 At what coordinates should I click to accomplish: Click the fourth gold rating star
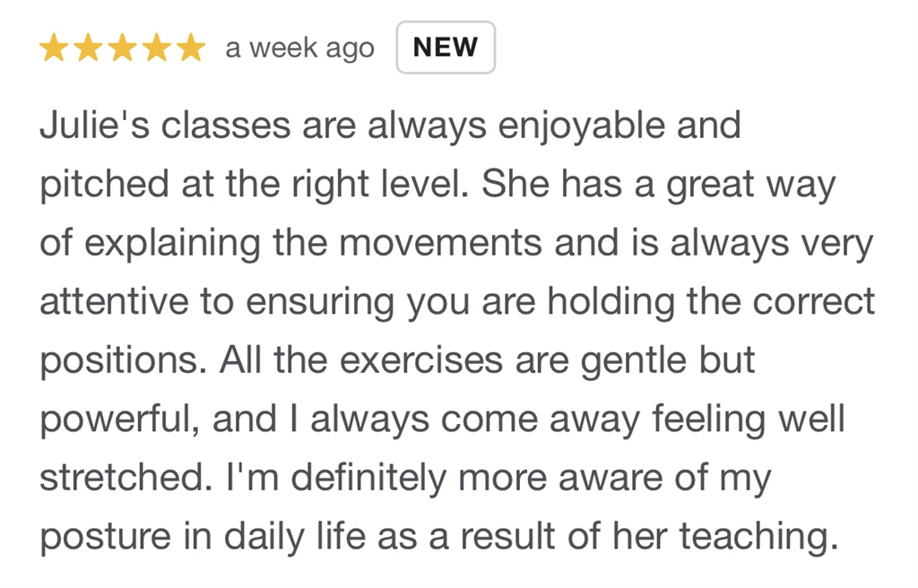coord(156,48)
